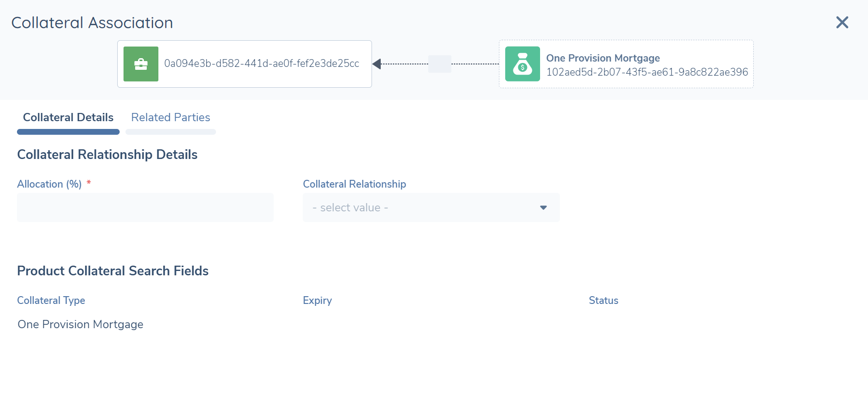
Task: Click the Product Collateral Search Fields heading
Action: point(113,271)
